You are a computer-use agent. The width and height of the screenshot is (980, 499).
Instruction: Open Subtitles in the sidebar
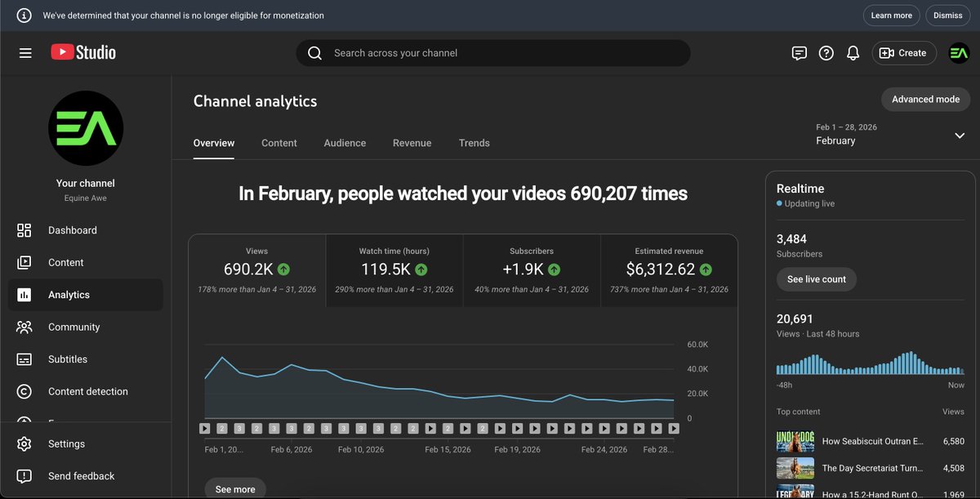pyautogui.click(x=86, y=359)
